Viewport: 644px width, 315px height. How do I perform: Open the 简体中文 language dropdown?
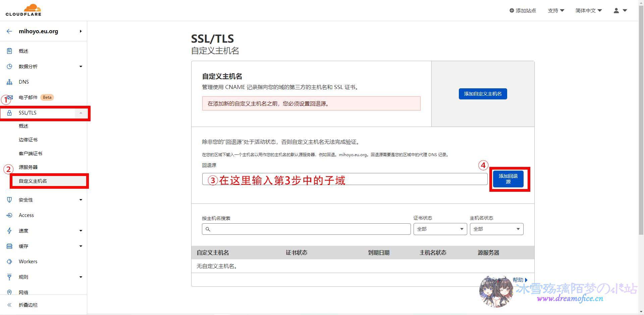tap(588, 10)
